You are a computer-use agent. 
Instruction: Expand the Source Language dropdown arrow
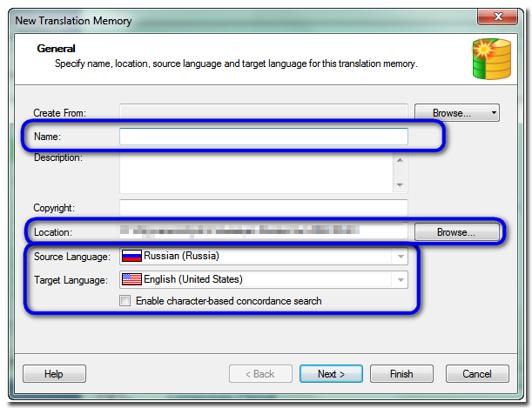pos(401,257)
